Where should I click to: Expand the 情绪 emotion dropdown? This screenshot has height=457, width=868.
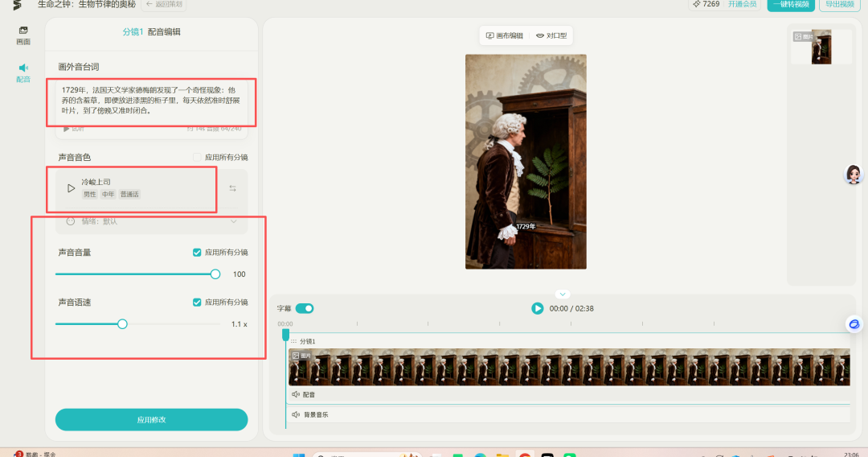click(233, 221)
